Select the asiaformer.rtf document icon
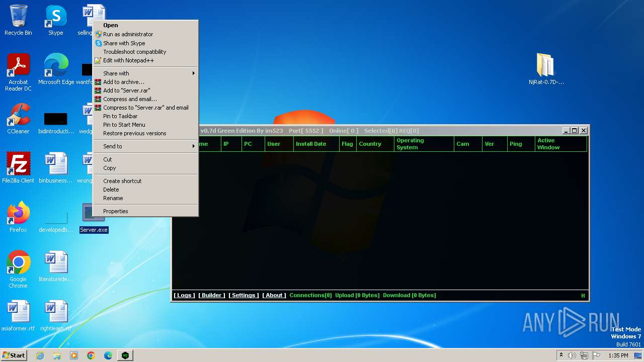644x362 pixels. point(18,316)
